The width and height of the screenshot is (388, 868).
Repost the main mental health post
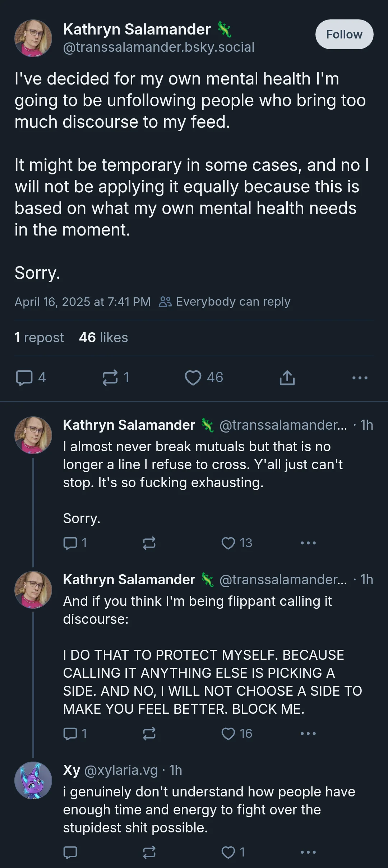[115, 378]
